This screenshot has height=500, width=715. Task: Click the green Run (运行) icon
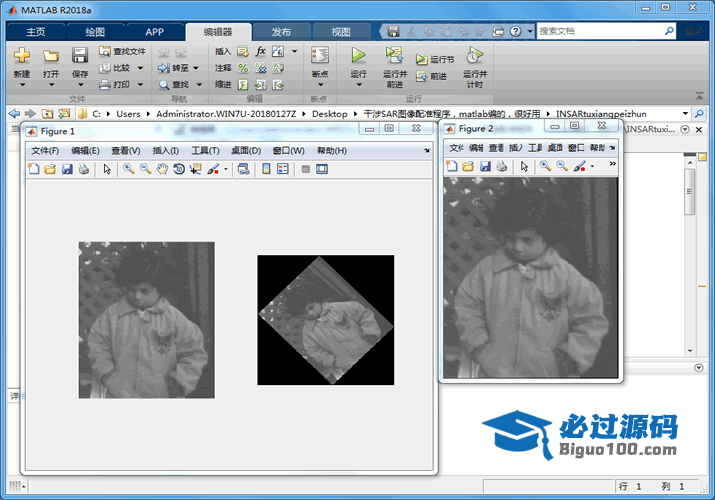click(x=358, y=56)
